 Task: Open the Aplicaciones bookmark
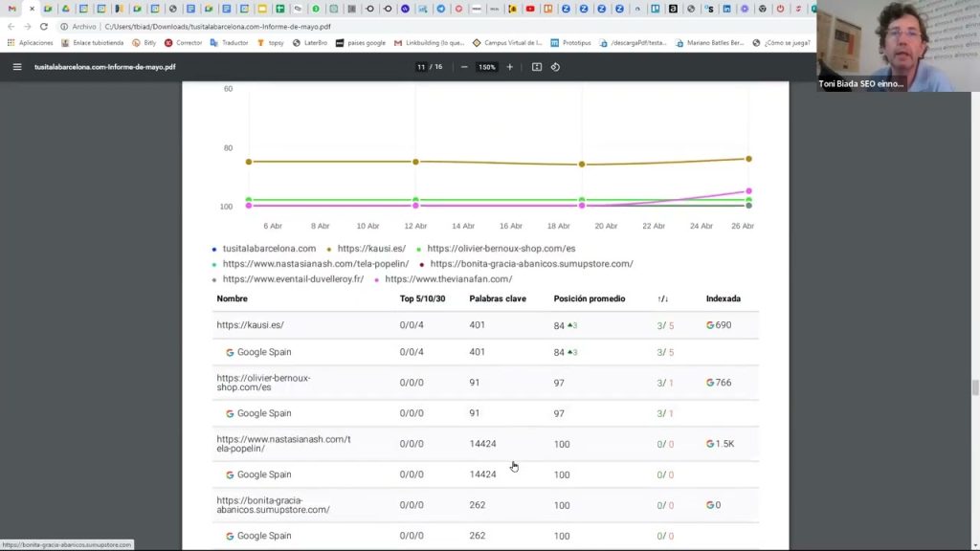[30, 43]
